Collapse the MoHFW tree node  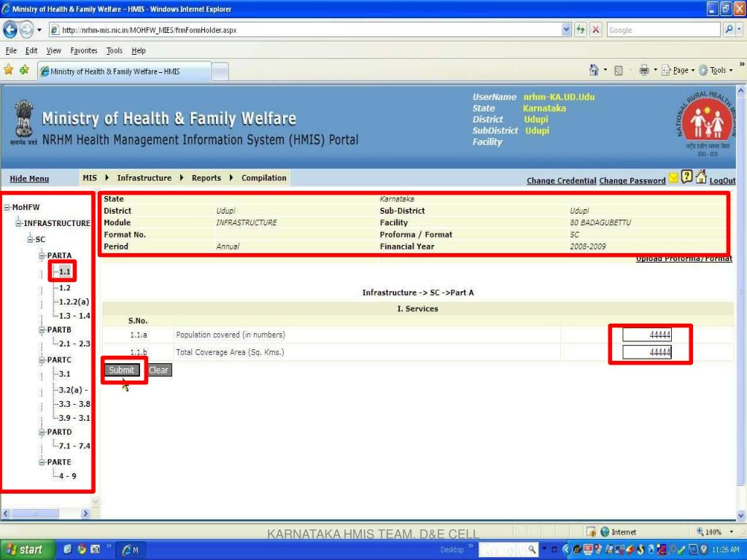click(x=7, y=207)
